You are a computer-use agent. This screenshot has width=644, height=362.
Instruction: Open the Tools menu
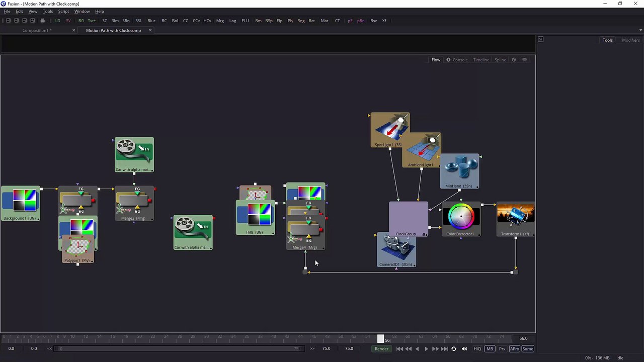48,11
